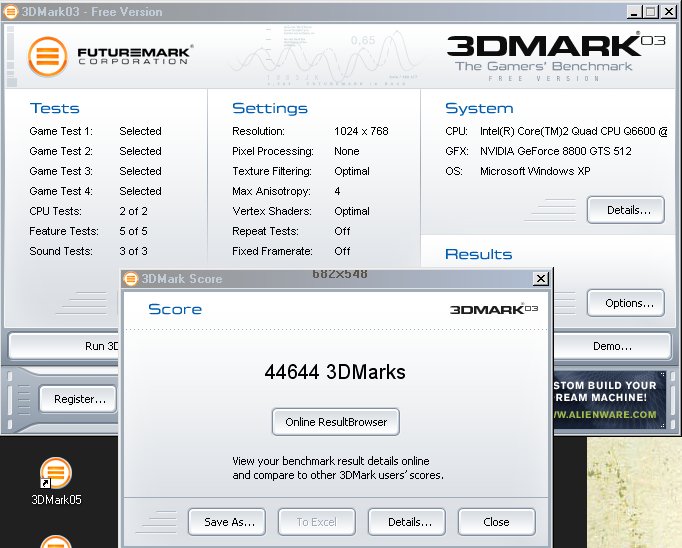Viewport: 682px width, 548px height.
Task: Click the 'Sound Tests:' label
Action: [61, 251]
